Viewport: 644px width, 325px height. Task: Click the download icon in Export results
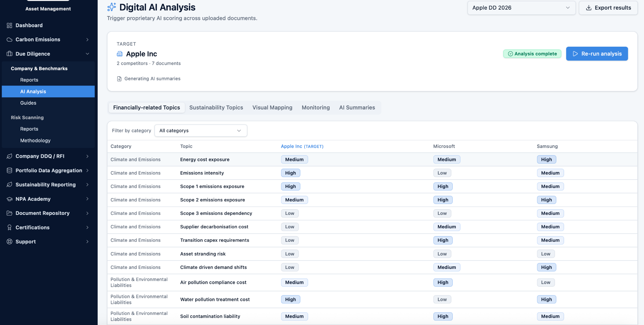(589, 8)
